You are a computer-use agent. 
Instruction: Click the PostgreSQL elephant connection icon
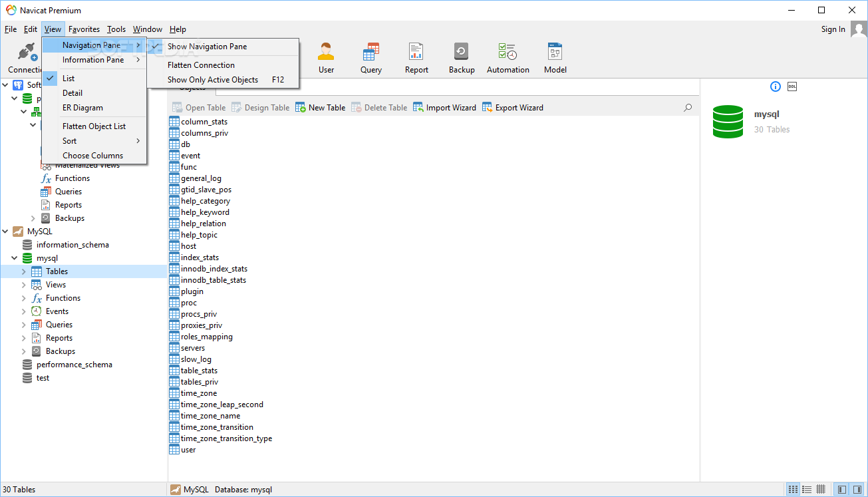[x=18, y=84]
